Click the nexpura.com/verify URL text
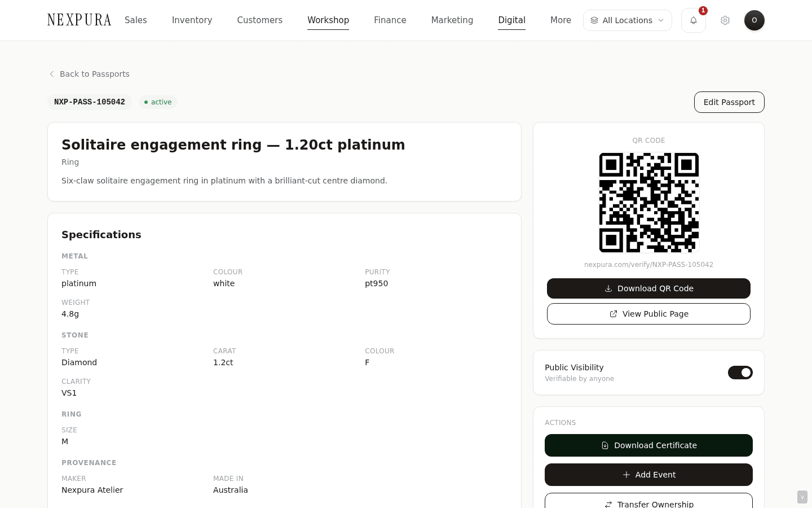Image resolution: width=812 pixels, height=508 pixels. 648,265
